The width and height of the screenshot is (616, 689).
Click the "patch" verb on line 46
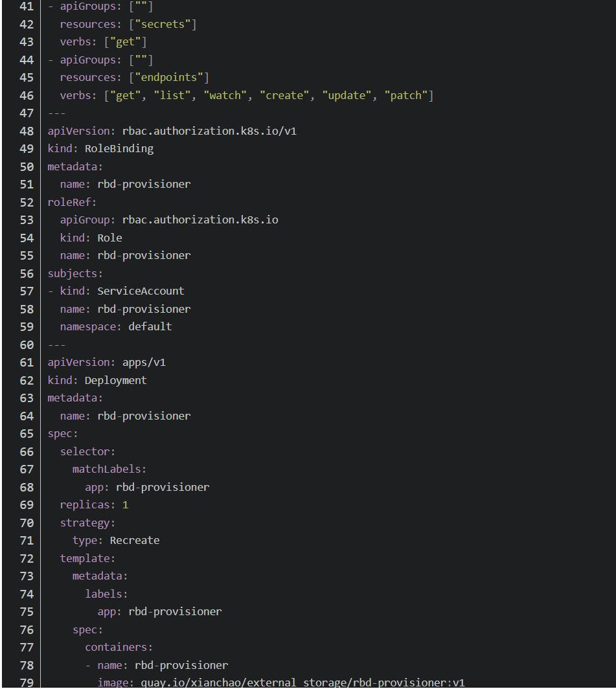(406, 95)
